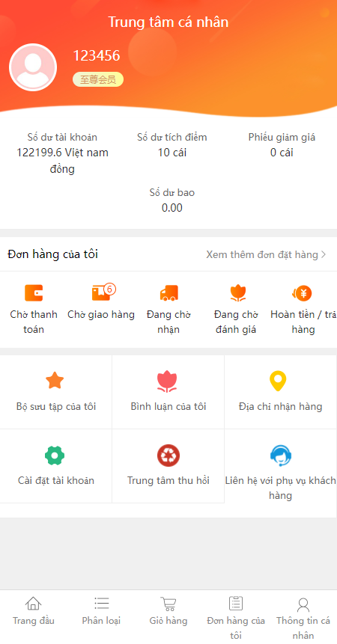Open Chờ thanh toán wallet icon

pos(34,293)
